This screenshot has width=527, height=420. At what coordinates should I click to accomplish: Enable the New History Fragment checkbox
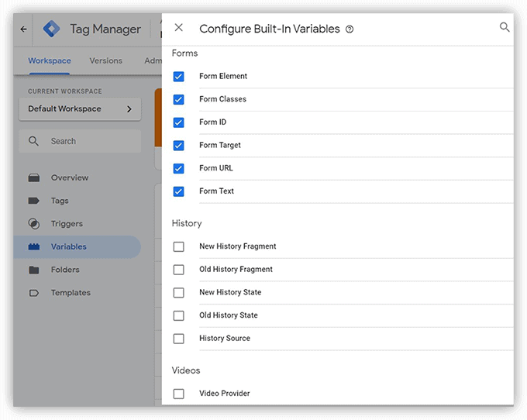(179, 246)
